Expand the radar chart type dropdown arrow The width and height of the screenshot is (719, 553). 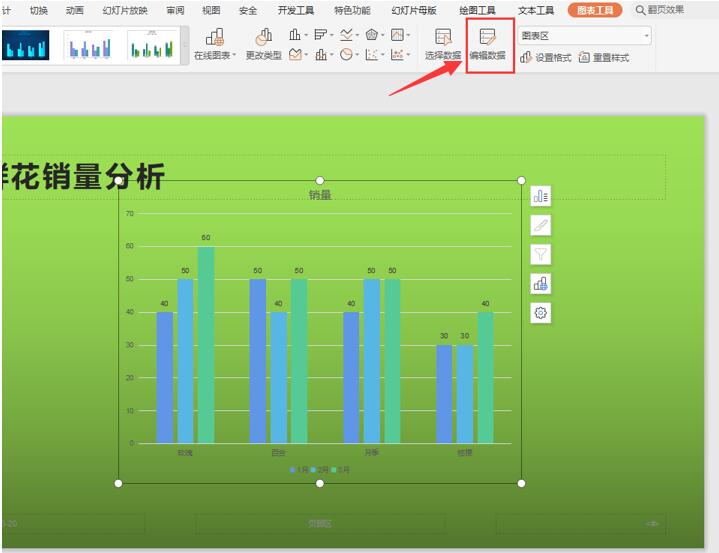coord(382,35)
